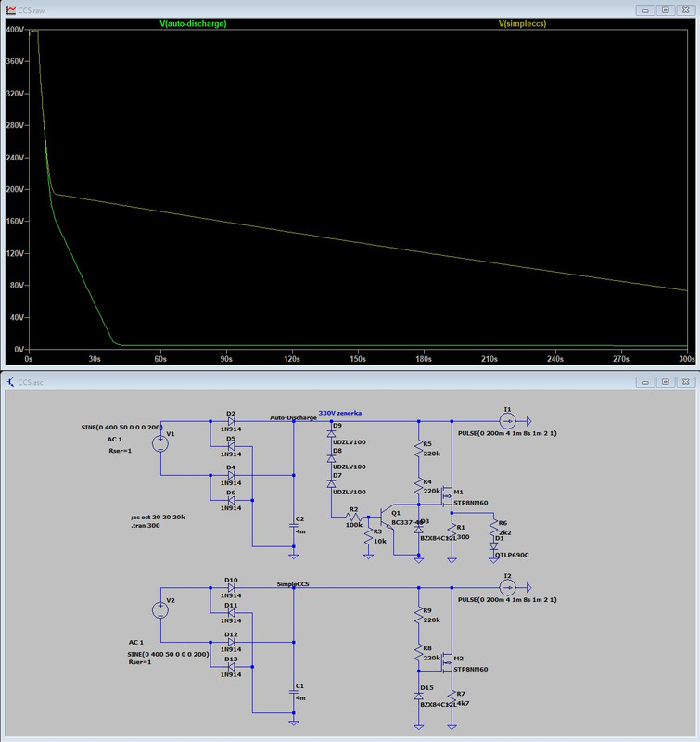This screenshot has height=742, width=700.
Task: Select voltage source V2 symbol
Action: (160, 610)
